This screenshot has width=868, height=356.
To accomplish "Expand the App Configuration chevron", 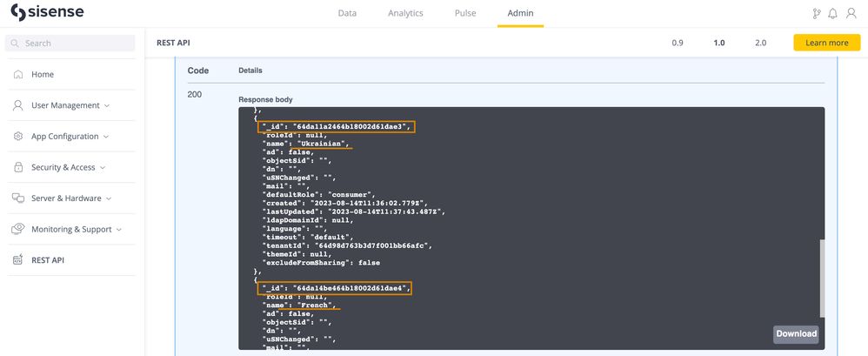I will 106,137.
